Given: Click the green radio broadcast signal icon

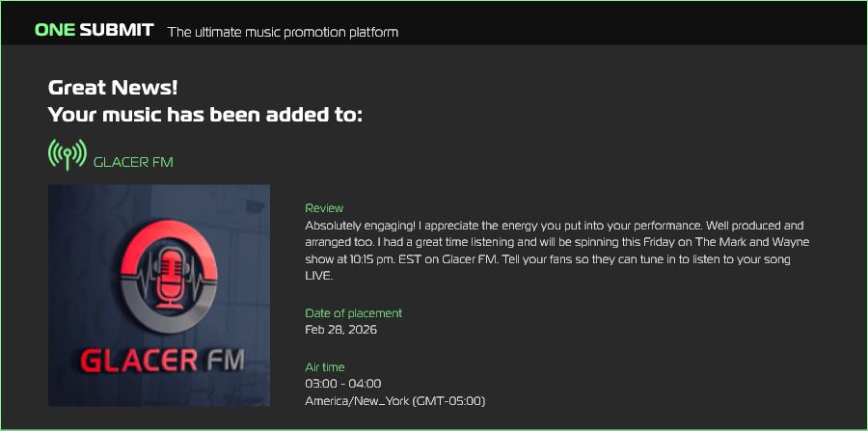Looking at the screenshot, I should 67,154.
